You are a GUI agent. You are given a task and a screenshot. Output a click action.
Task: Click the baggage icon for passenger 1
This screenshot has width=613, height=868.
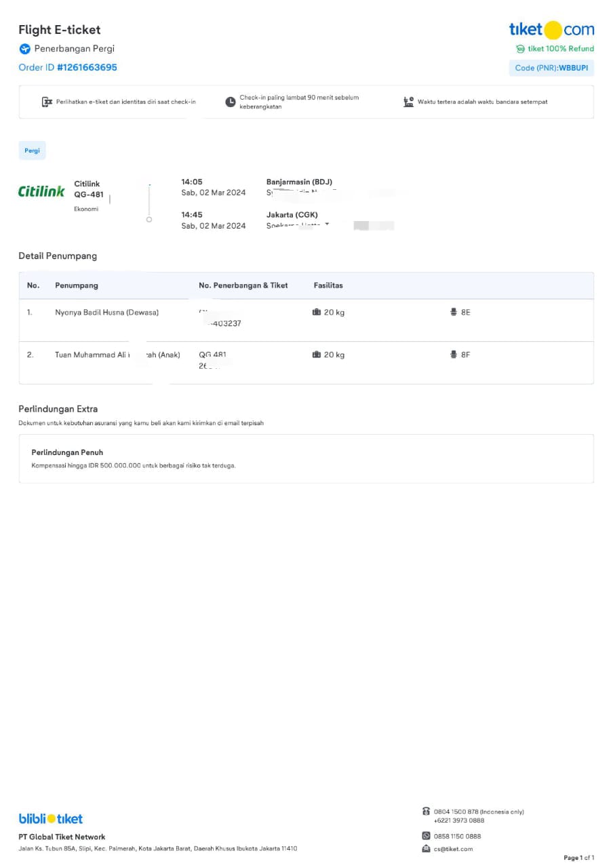click(316, 313)
